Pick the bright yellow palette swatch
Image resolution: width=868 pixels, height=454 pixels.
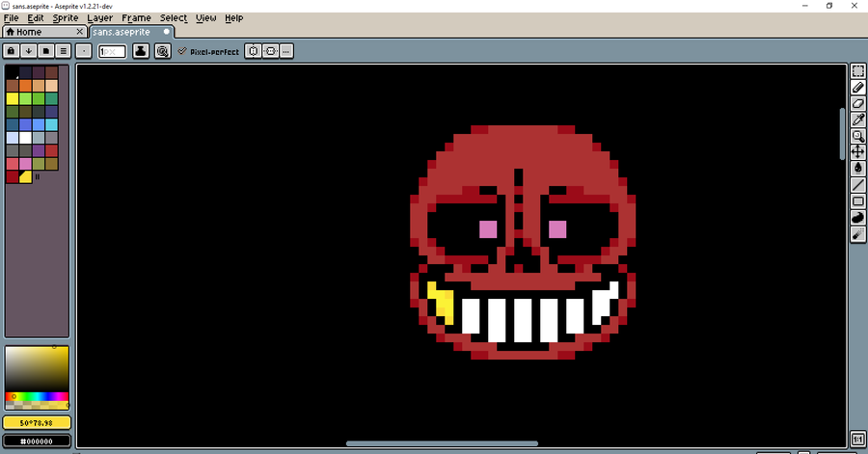click(13, 99)
